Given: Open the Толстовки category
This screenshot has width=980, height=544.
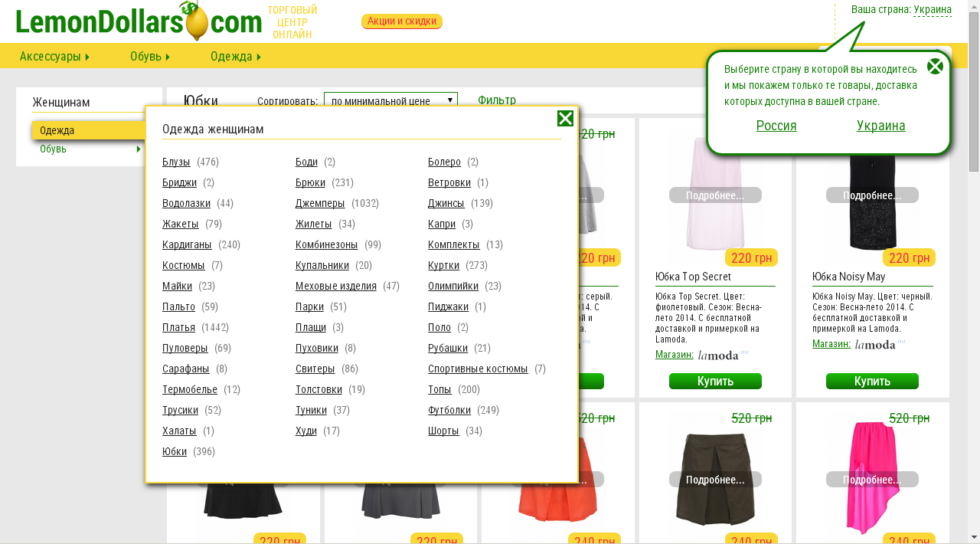Looking at the screenshot, I should tap(318, 389).
